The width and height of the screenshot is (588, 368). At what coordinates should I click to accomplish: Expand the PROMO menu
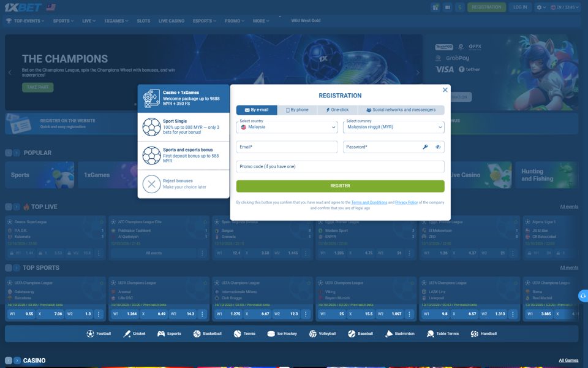pyautogui.click(x=235, y=21)
